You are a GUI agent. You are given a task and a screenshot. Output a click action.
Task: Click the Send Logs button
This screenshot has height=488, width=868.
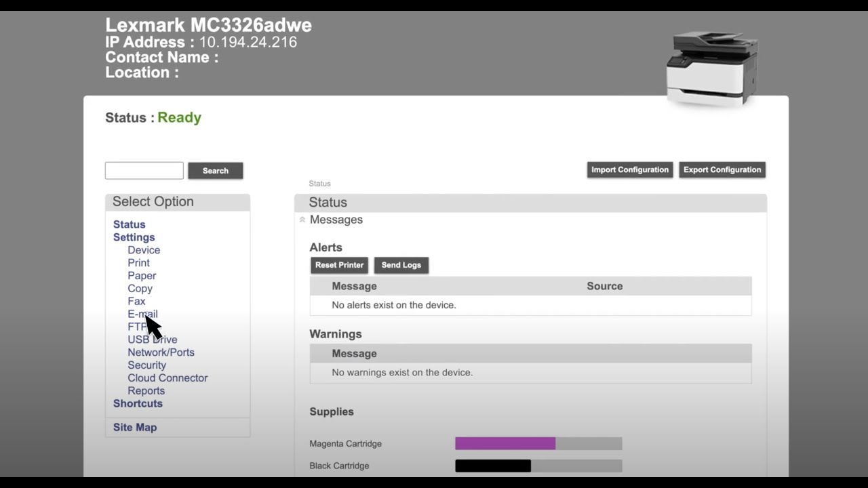point(401,265)
